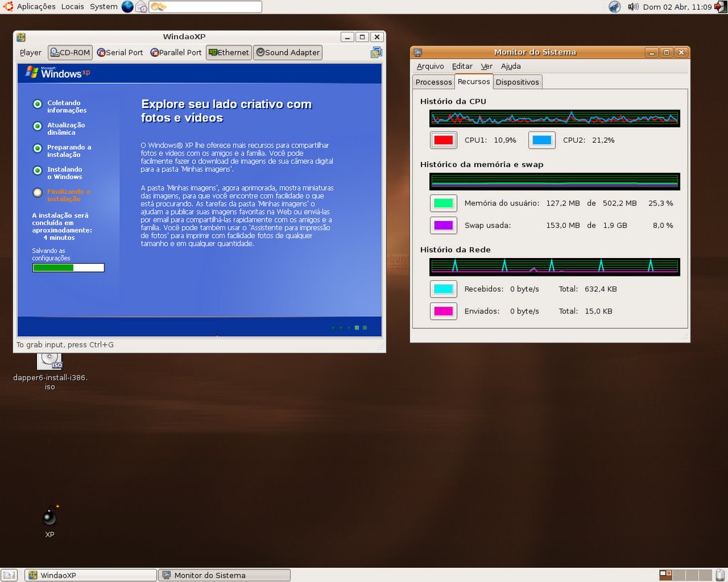Select the first workspace in switcher
This screenshot has width=728, height=582.
[665, 575]
